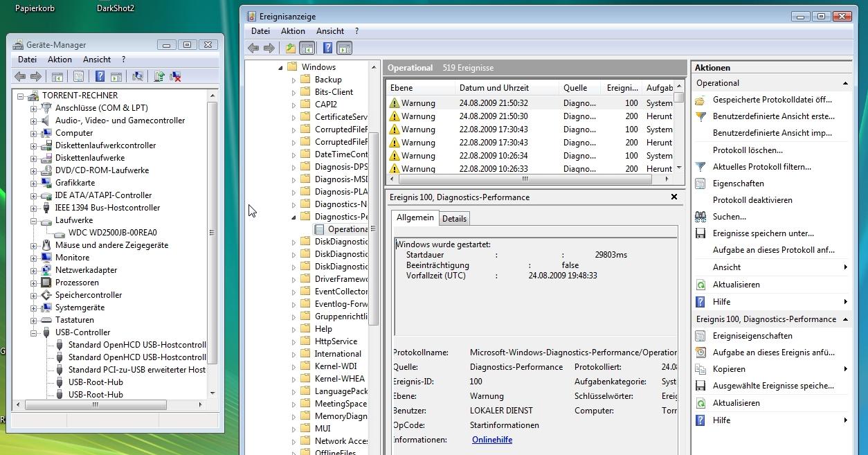Open Datei menu in Geräte-Manager
868x455 pixels.
point(27,60)
